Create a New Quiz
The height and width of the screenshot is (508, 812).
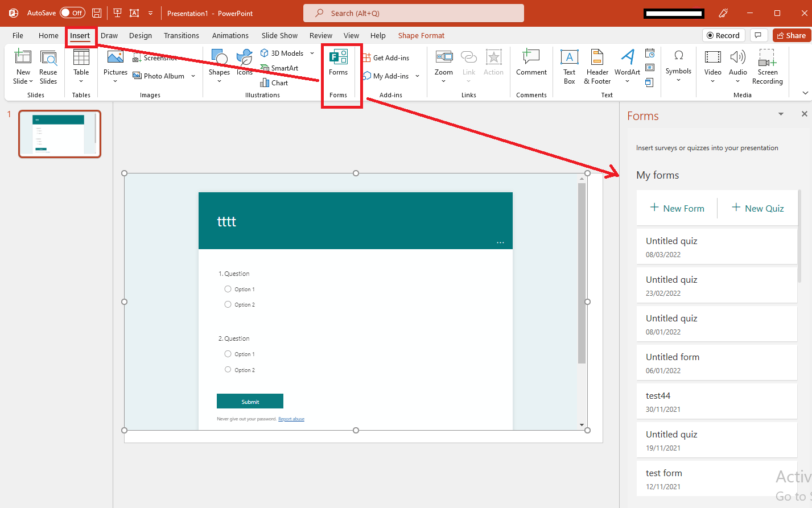[758, 208]
